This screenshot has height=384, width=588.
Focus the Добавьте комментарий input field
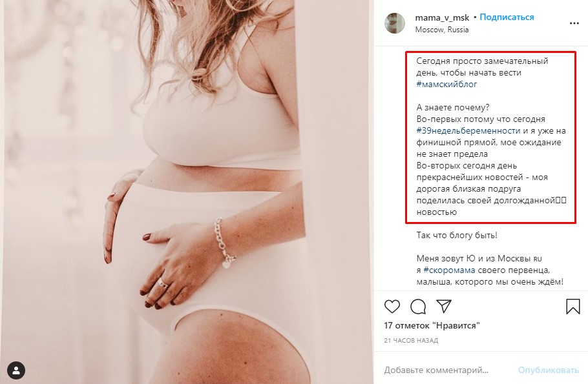coord(446,370)
